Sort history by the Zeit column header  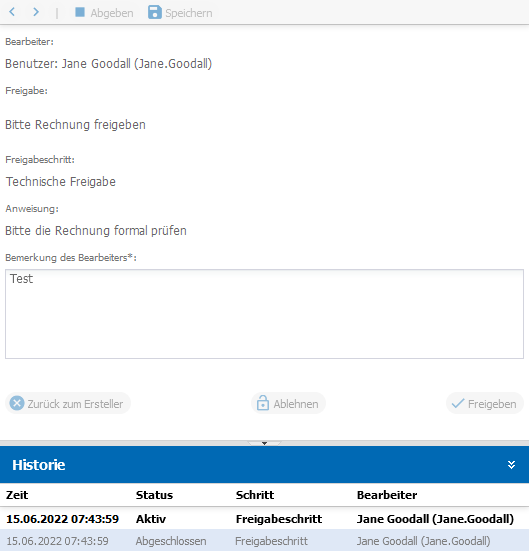point(17,495)
